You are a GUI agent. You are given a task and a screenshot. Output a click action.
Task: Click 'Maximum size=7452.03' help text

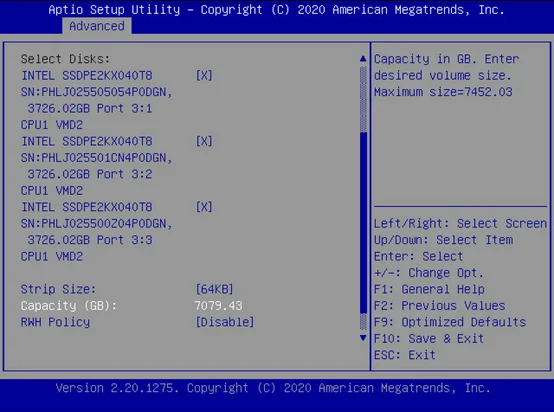point(443,92)
